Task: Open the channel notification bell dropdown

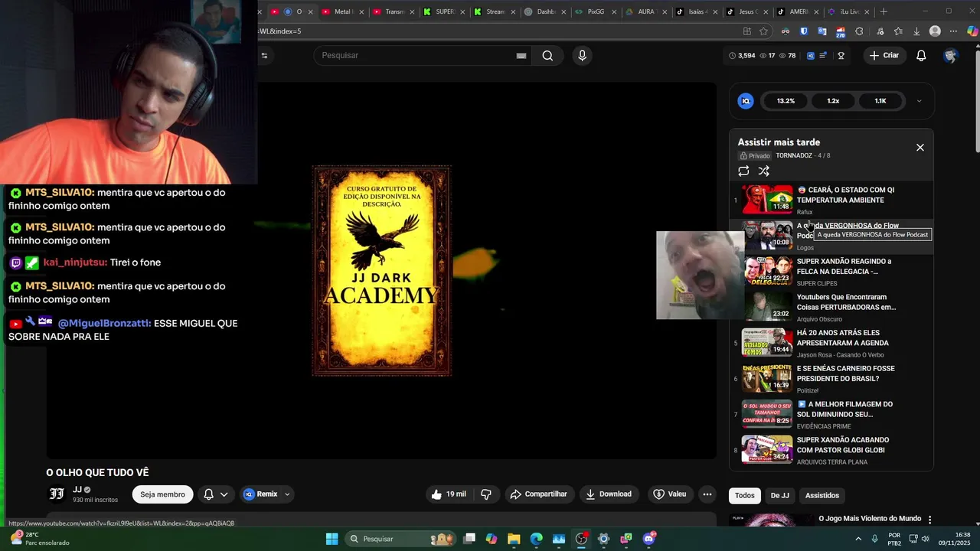Action: pos(216,494)
